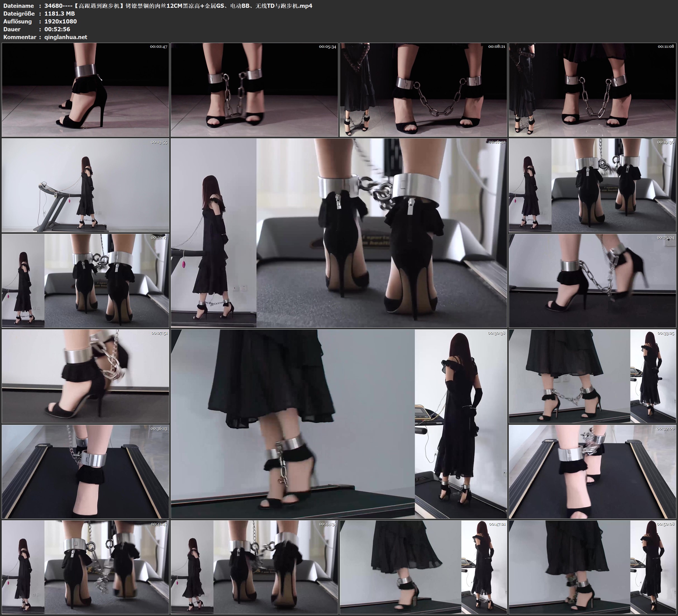The width and height of the screenshot is (678, 616).
Task: Select the thumbnail timestamped 00:05:34
Action: coord(254,90)
